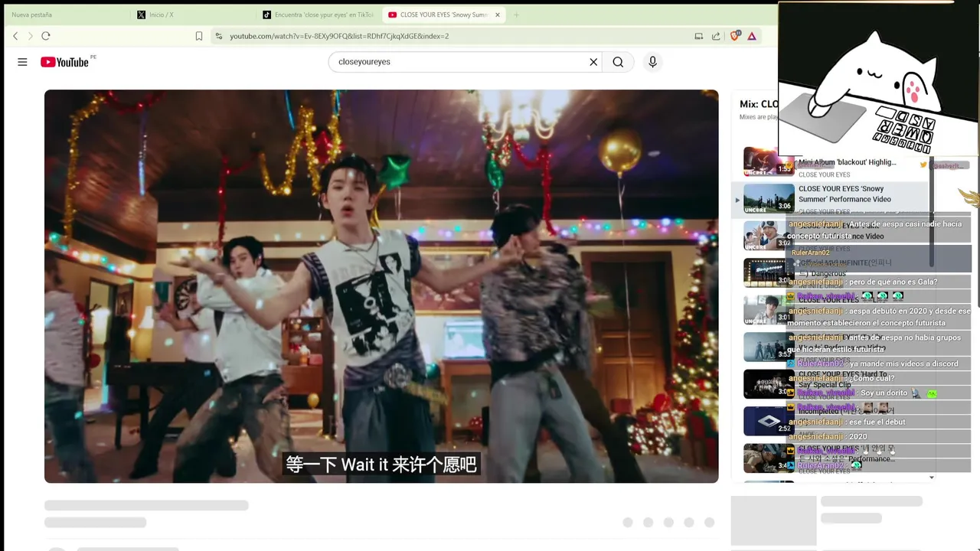This screenshot has height=551, width=980.
Task: Open a new browser tab with plus
Action: point(516,15)
